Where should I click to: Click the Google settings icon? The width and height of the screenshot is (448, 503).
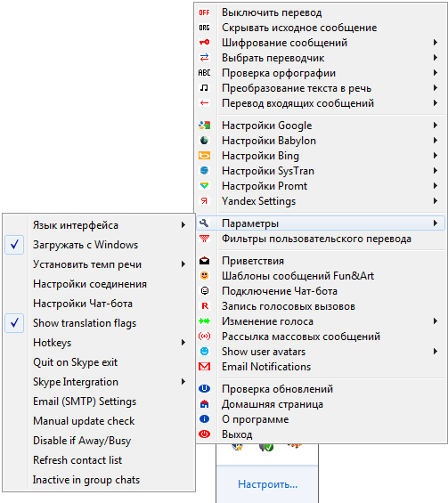click(x=205, y=126)
